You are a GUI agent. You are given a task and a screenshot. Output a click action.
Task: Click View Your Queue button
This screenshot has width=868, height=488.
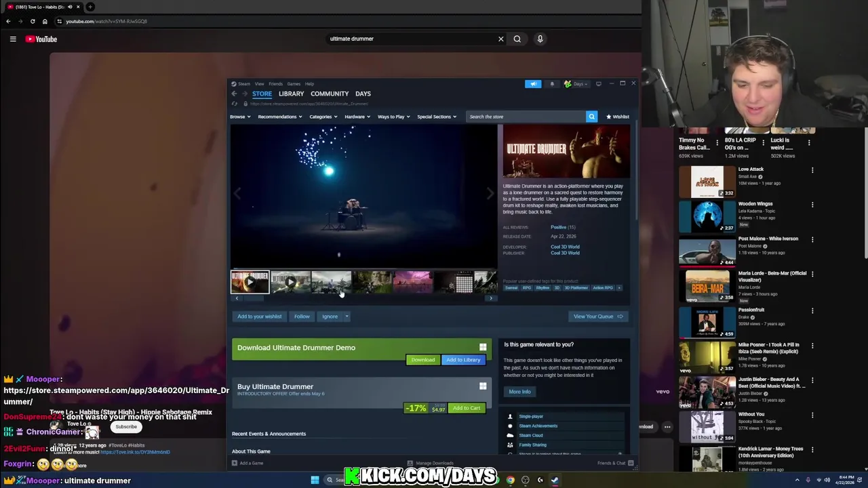click(597, 317)
